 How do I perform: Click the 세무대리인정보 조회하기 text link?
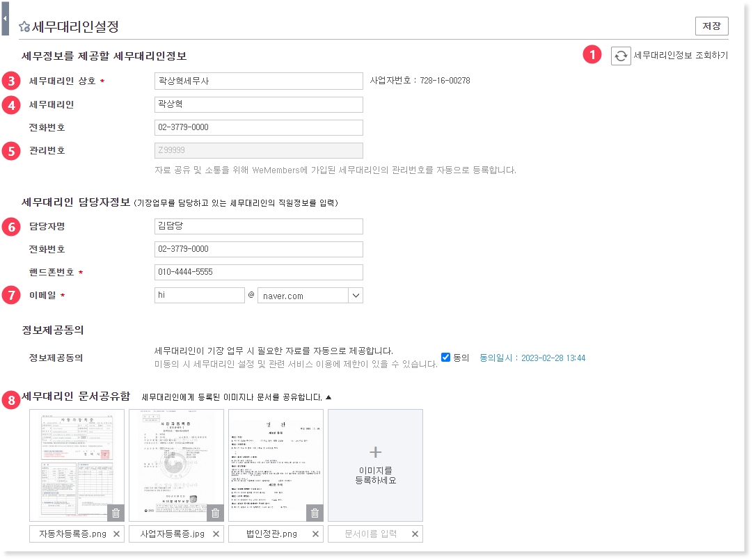coord(681,56)
